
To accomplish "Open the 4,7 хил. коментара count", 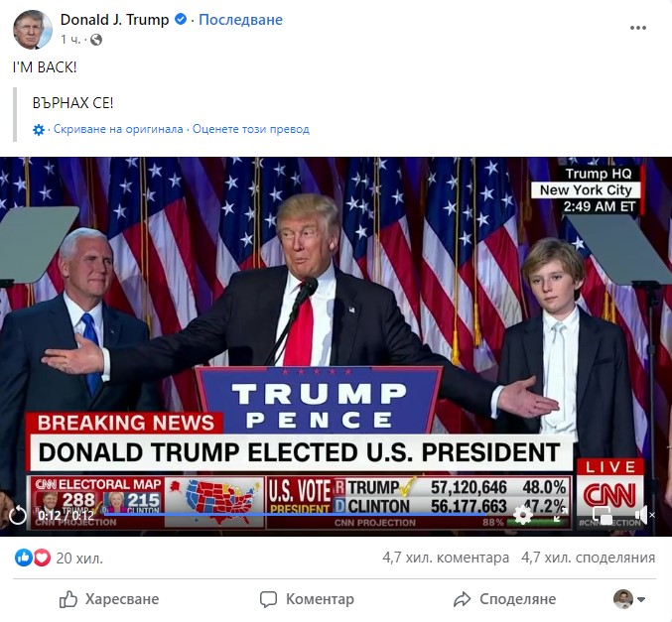I will coord(446,558).
